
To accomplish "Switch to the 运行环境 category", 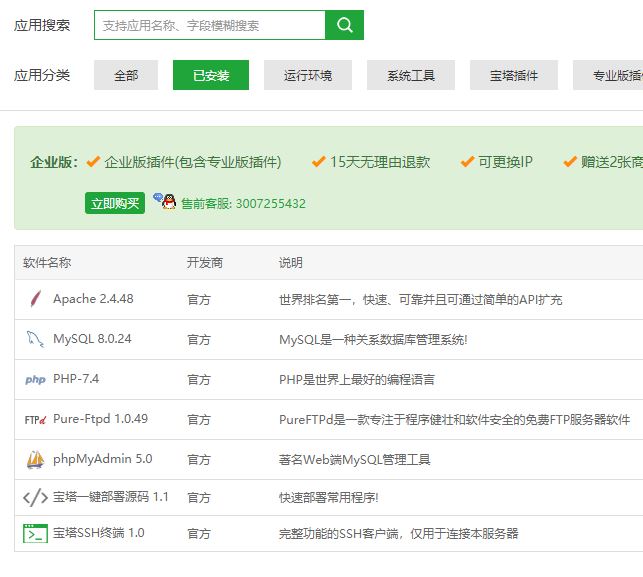I will point(308,75).
